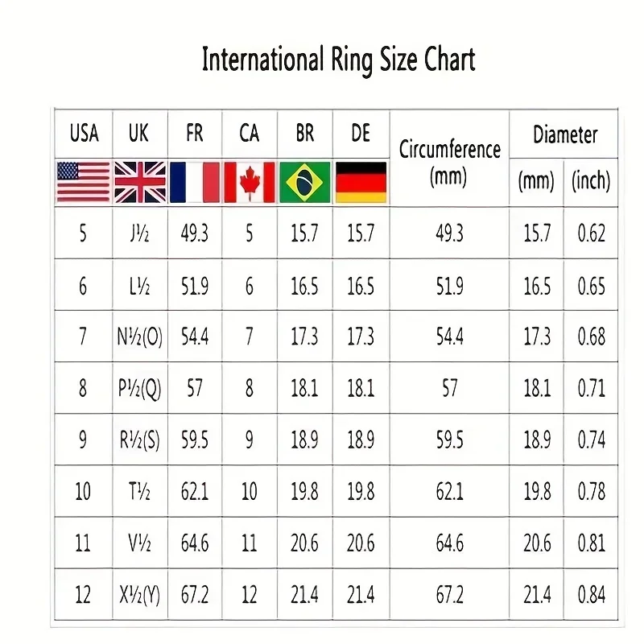Image resolution: width=644 pixels, height=644 pixels.
Task: Click the Brazil flag icon
Action: click(x=305, y=181)
